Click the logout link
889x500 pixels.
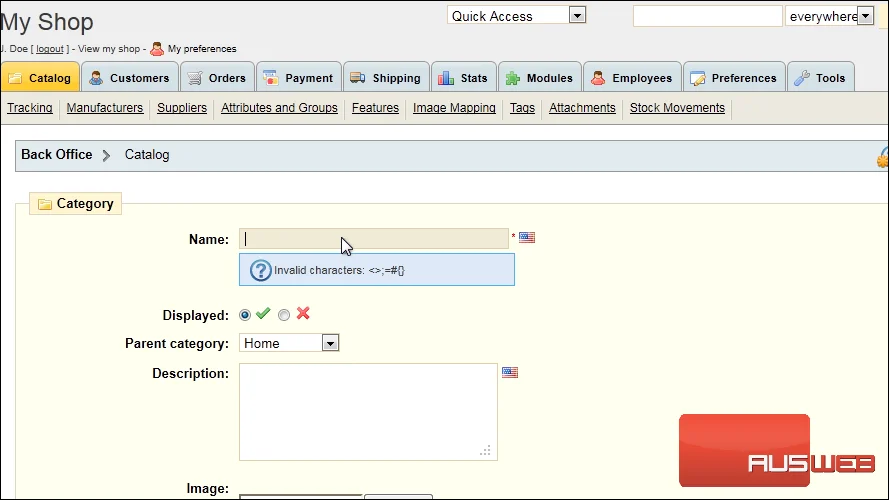point(50,49)
